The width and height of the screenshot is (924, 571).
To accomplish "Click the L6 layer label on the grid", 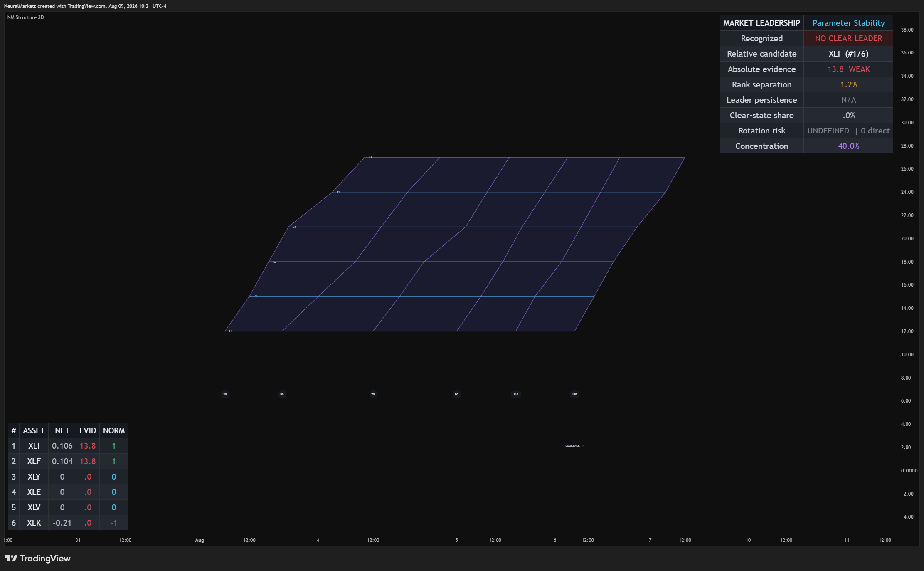I will pyautogui.click(x=371, y=157).
